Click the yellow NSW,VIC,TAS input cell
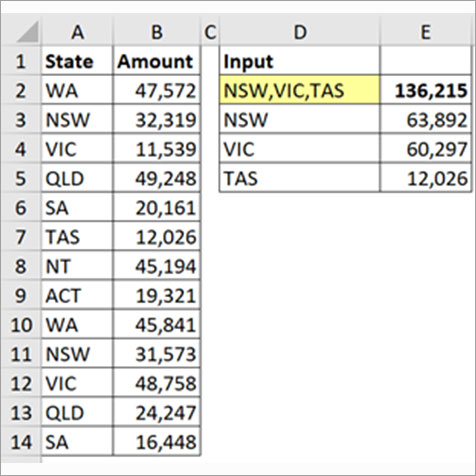 [299, 90]
